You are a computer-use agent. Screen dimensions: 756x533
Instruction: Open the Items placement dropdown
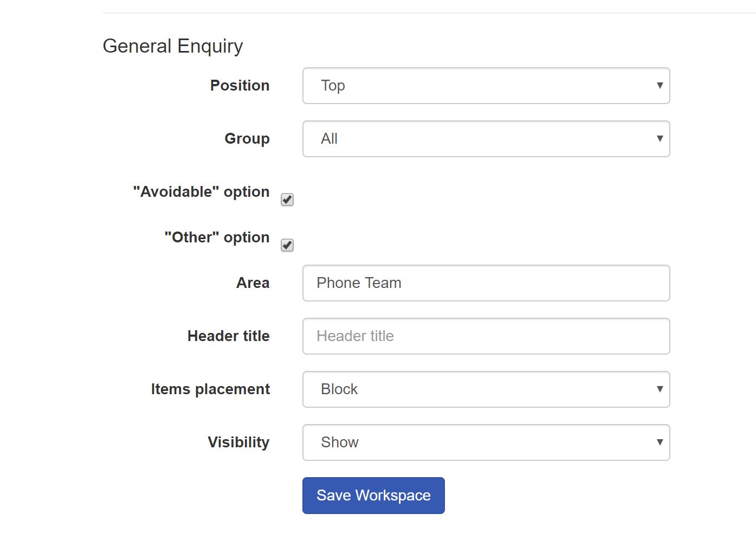click(x=485, y=389)
